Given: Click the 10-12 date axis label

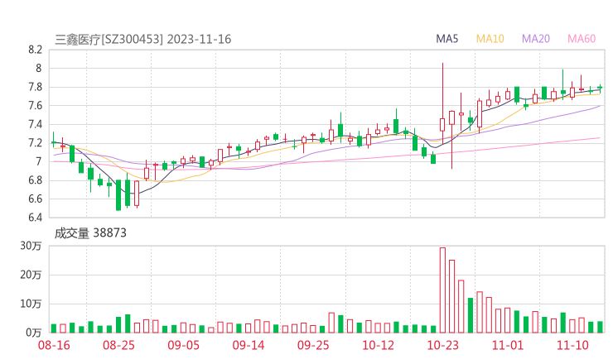Looking at the screenshot, I should (378, 345).
